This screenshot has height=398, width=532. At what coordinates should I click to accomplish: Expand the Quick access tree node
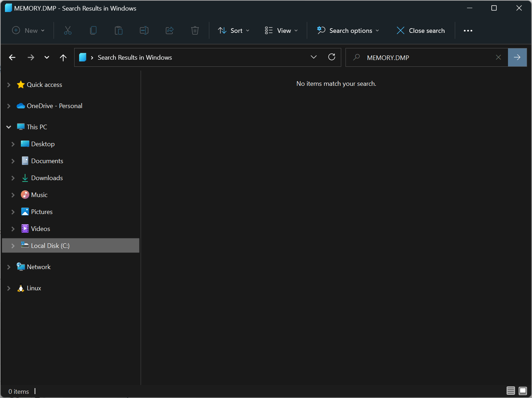point(9,85)
